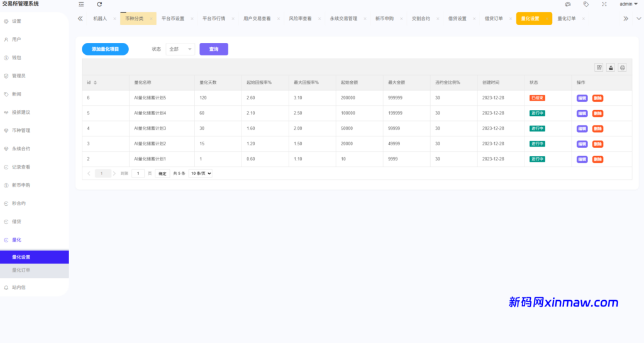Switch to the 借贷订单 tab
Screen dimensions: 644x343
click(x=493, y=19)
